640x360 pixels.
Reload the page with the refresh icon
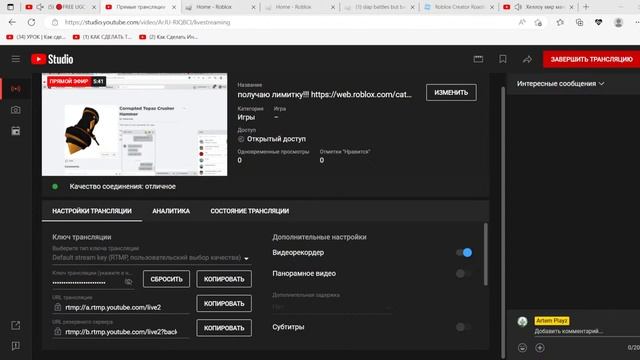(x=31, y=22)
